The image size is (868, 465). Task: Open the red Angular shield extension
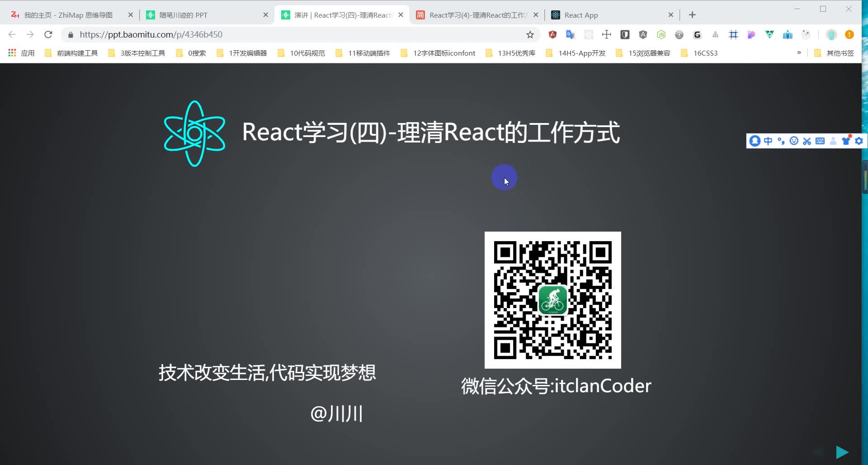[552, 34]
